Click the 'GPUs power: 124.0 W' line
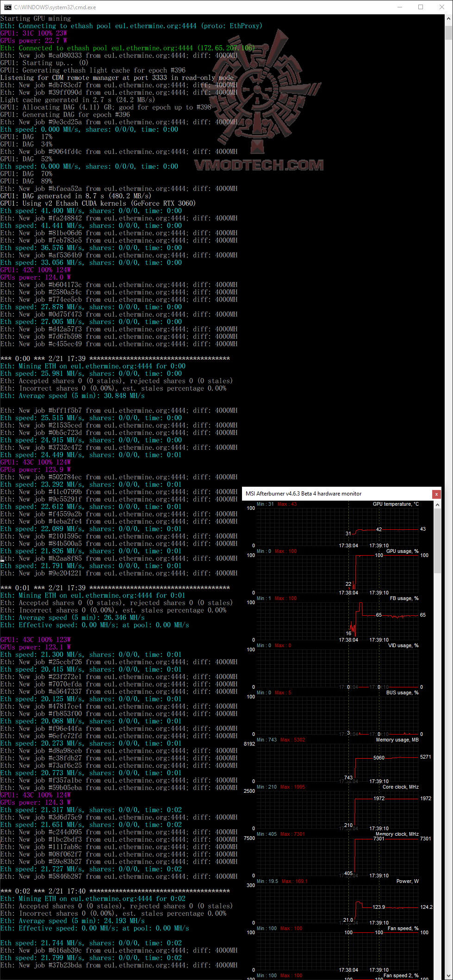The height and width of the screenshot is (980, 453). click(x=36, y=277)
